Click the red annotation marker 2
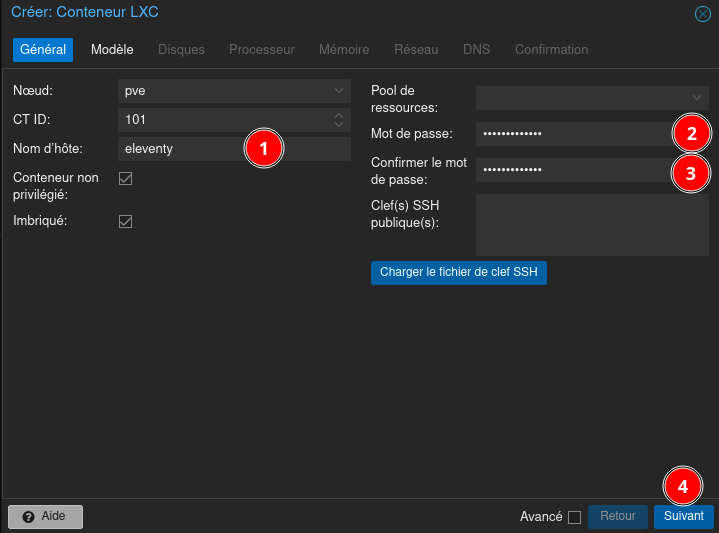 (690, 133)
